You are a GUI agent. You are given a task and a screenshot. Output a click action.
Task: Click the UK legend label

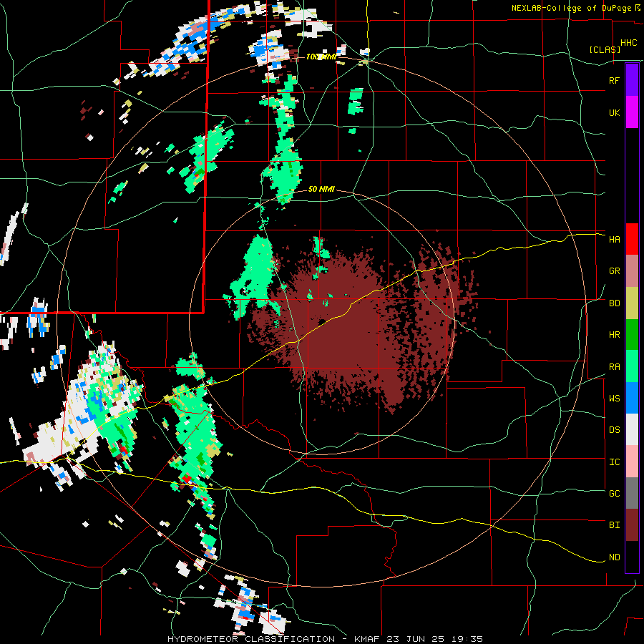(614, 112)
